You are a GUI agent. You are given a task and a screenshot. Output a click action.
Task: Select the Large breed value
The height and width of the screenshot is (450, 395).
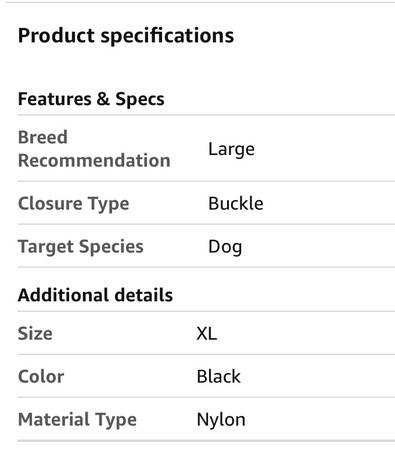click(231, 149)
